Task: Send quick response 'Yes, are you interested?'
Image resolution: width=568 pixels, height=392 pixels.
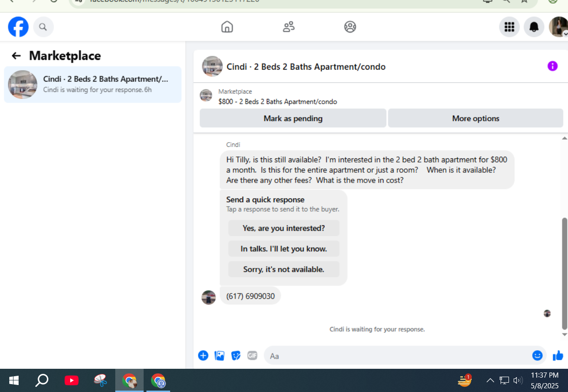Action: click(x=284, y=228)
